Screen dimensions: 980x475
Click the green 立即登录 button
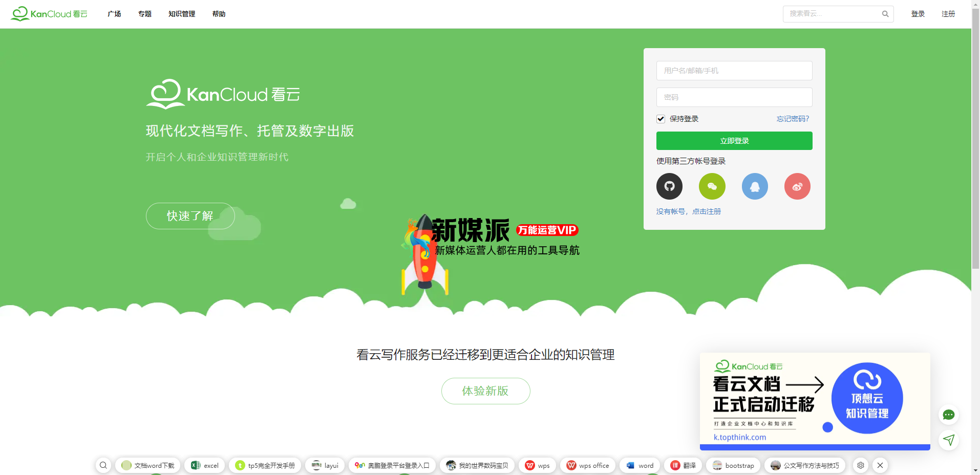coord(734,141)
